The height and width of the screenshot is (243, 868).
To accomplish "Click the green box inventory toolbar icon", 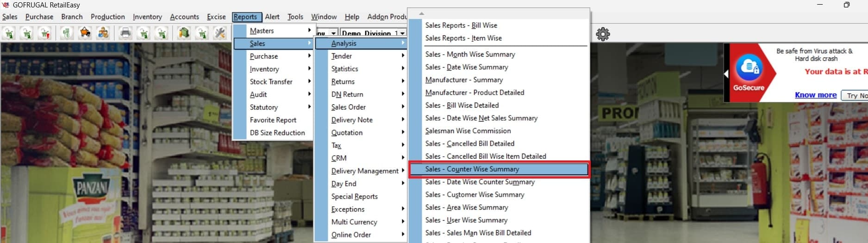I will click(184, 33).
